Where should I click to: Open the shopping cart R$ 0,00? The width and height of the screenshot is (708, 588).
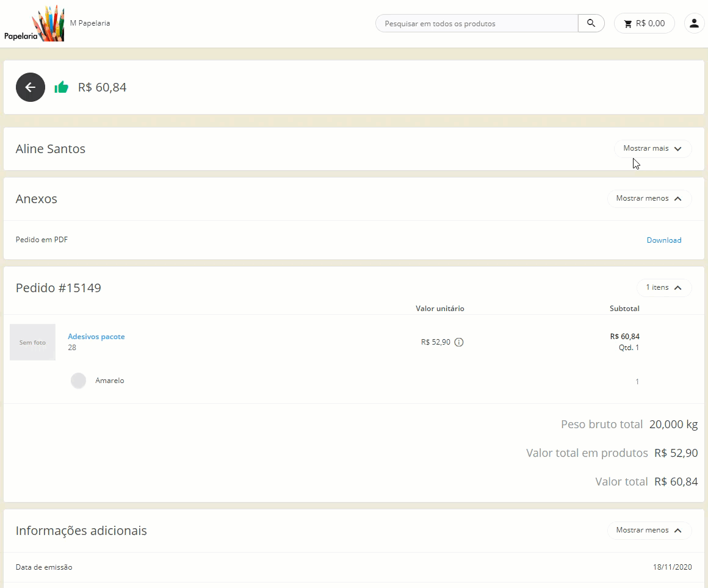tap(645, 23)
